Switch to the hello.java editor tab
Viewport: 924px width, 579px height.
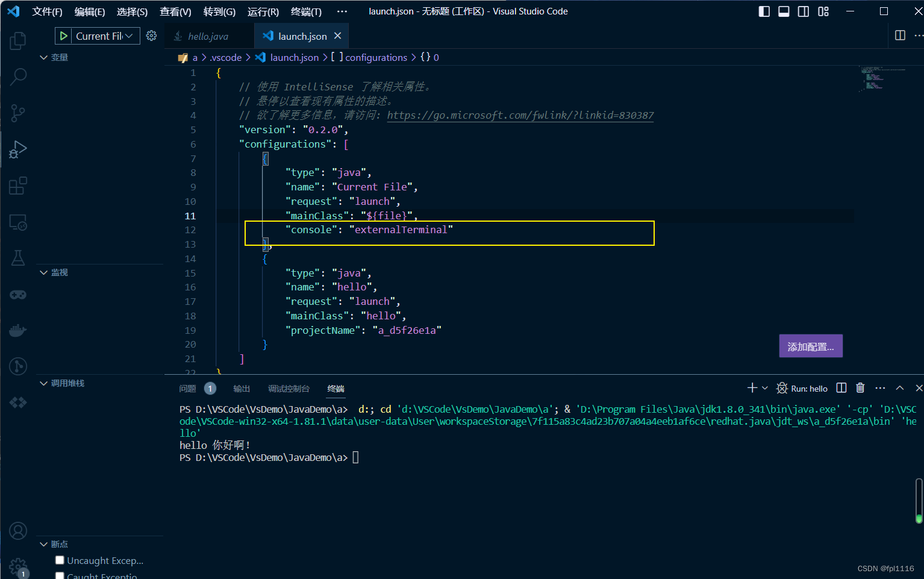click(x=208, y=36)
